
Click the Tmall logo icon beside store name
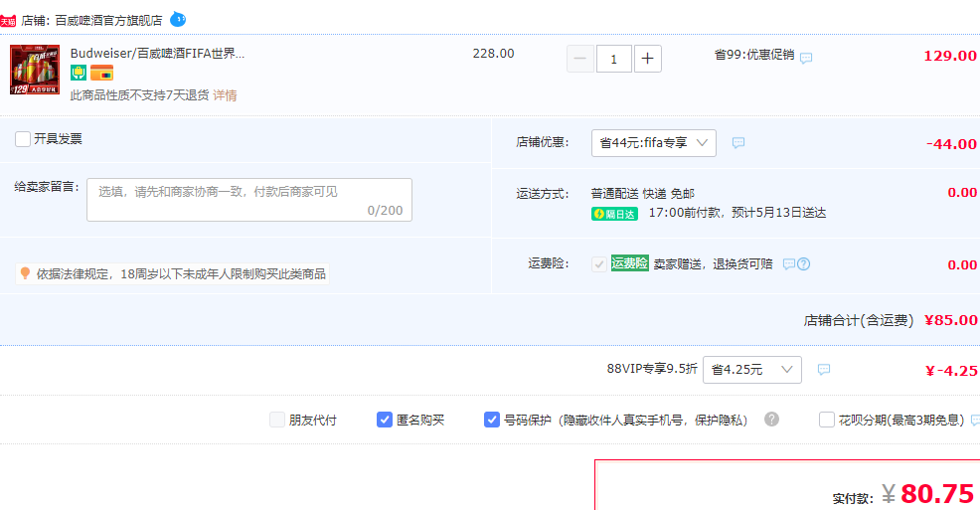[8, 21]
